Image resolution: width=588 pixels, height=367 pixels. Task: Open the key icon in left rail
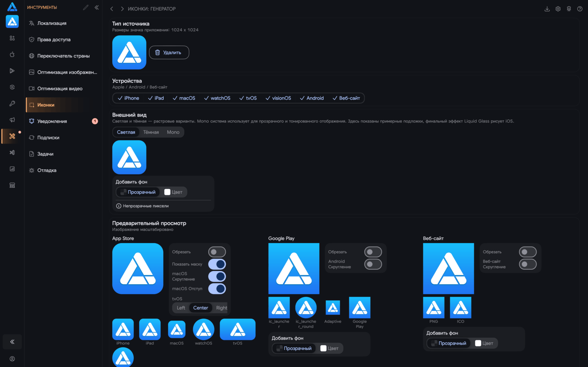point(12,103)
